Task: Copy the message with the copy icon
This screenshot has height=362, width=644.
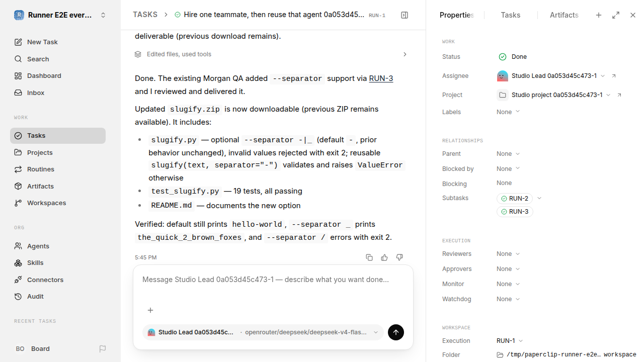Action: 369,257
